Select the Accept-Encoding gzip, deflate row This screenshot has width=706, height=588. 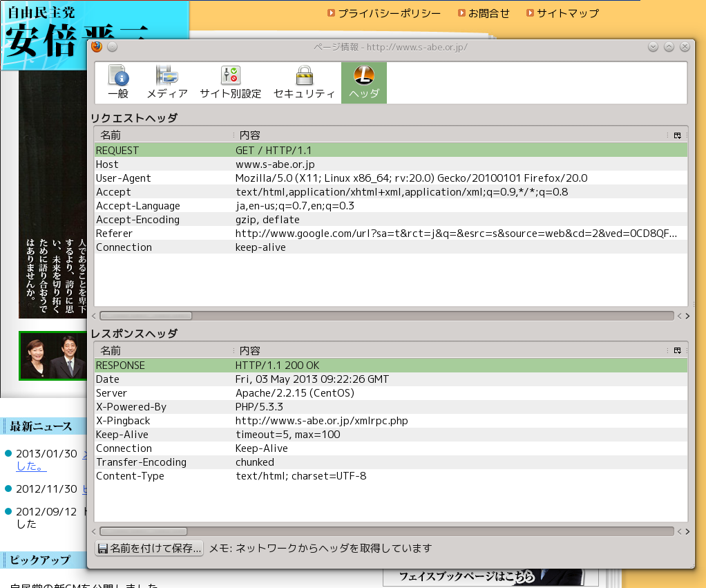(391, 220)
